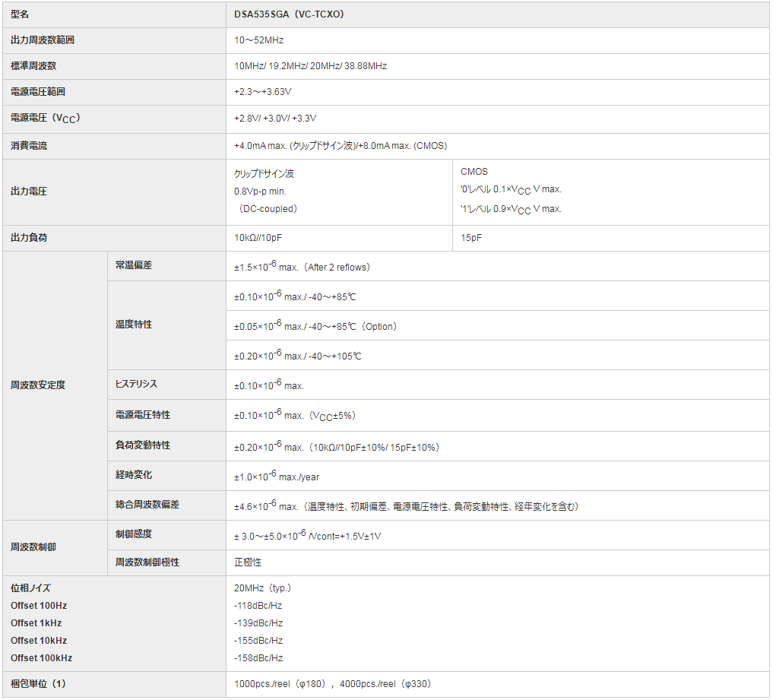The height and width of the screenshot is (700, 773).
Task: Select the 周波数安定度 row header
Action: click(x=38, y=385)
